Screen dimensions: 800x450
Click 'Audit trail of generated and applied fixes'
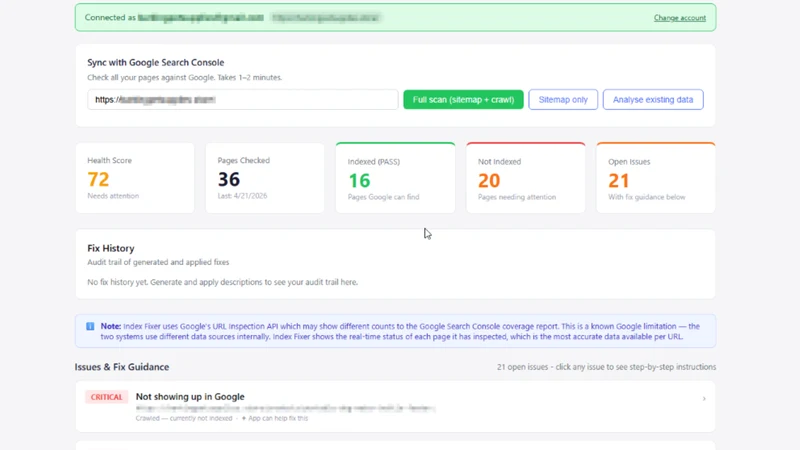point(158,262)
